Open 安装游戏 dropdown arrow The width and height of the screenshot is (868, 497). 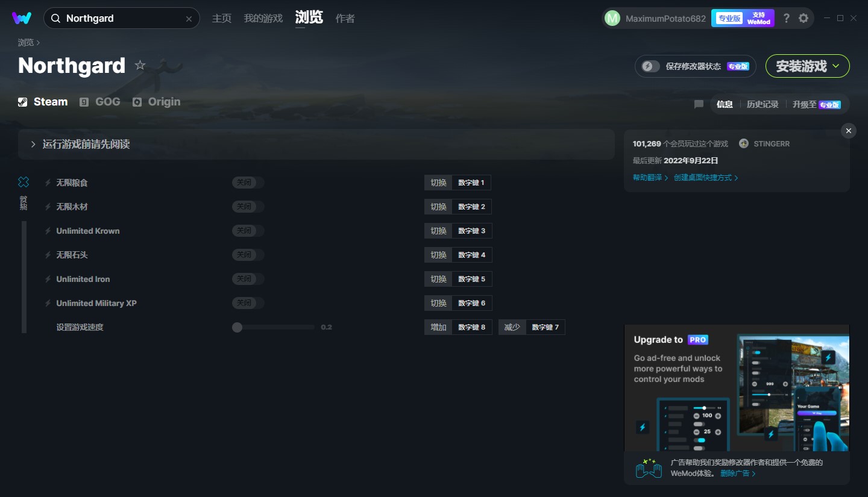836,66
